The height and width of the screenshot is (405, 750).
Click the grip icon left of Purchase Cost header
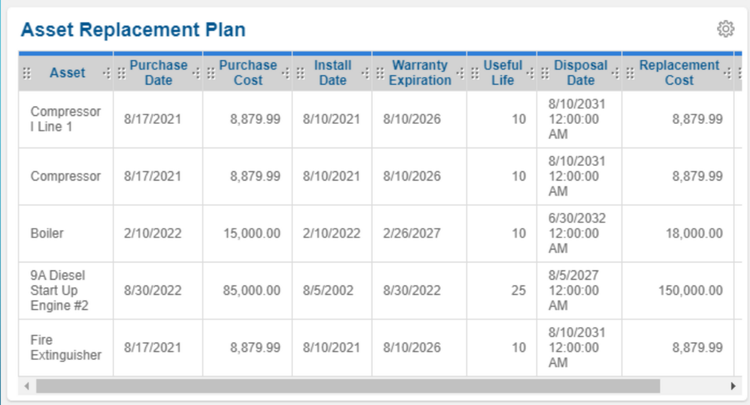click(210, 73)
